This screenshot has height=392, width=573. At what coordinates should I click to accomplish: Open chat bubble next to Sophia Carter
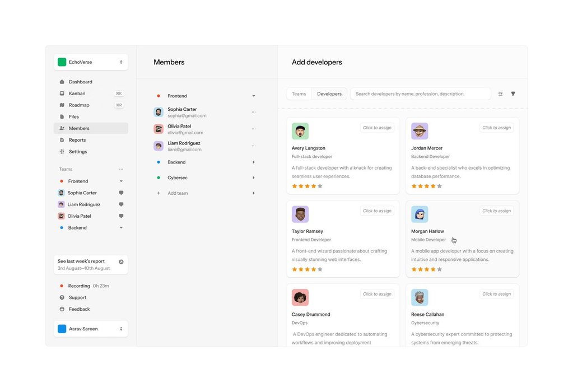coord(121,193)
